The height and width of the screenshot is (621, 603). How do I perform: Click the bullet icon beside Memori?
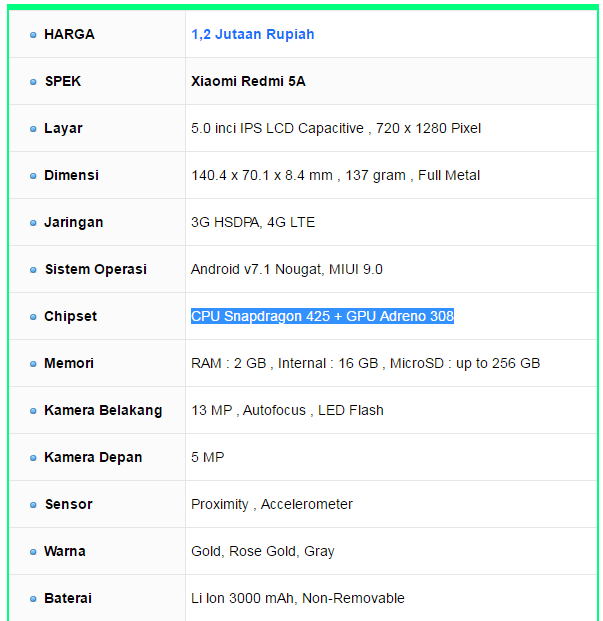[x=33, y=364]
